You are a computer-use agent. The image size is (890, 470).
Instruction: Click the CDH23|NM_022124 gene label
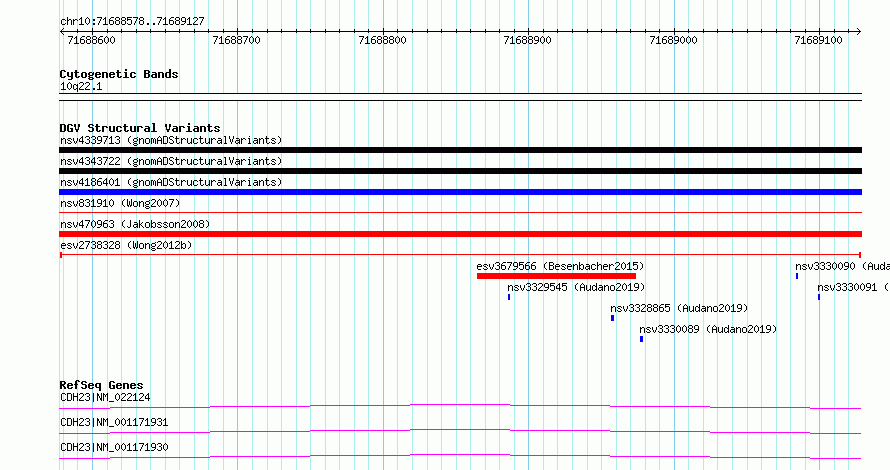coord(105,397)
